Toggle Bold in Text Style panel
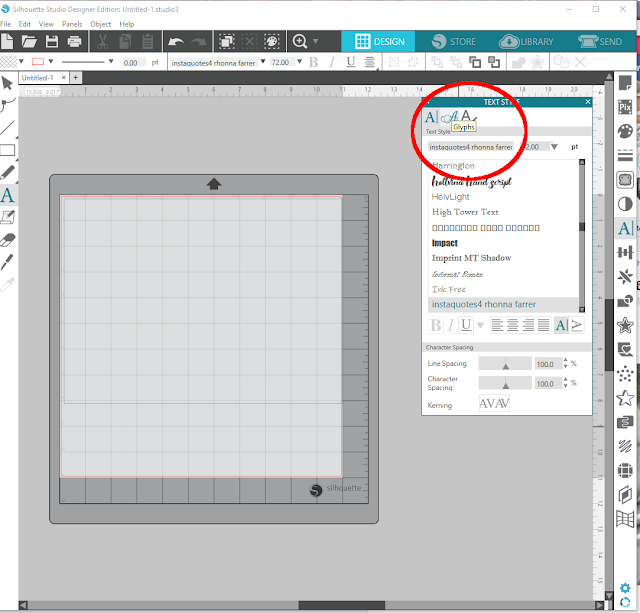Viewport: 640px width, 613px height. 436,325
